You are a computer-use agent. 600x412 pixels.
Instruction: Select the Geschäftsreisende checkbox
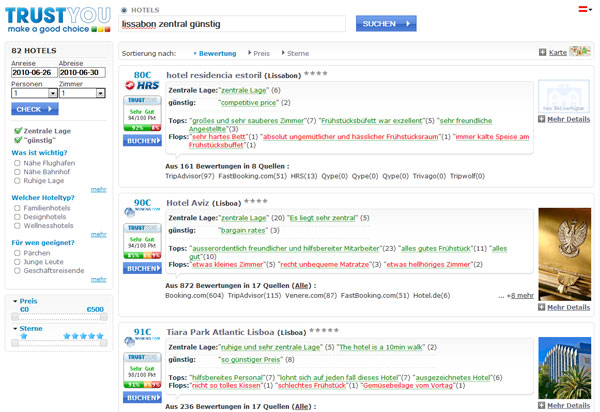point(17,270)
